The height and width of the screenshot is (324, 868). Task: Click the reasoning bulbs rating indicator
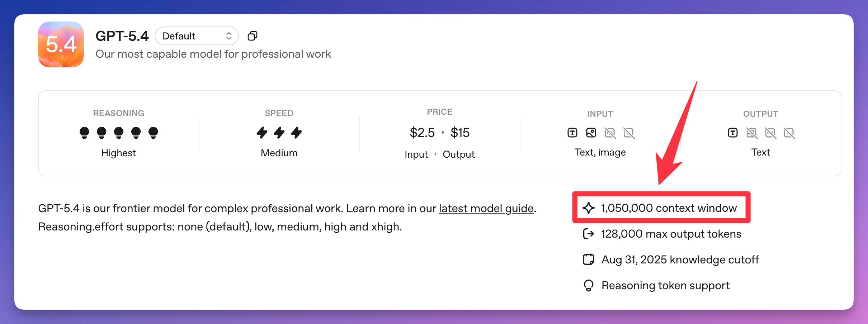point(118,133)
